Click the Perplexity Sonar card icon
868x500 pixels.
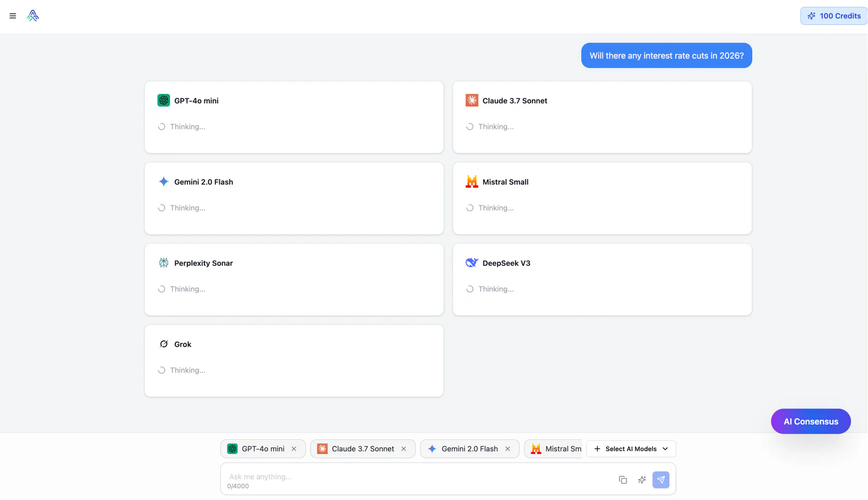[x=164, y=263]
